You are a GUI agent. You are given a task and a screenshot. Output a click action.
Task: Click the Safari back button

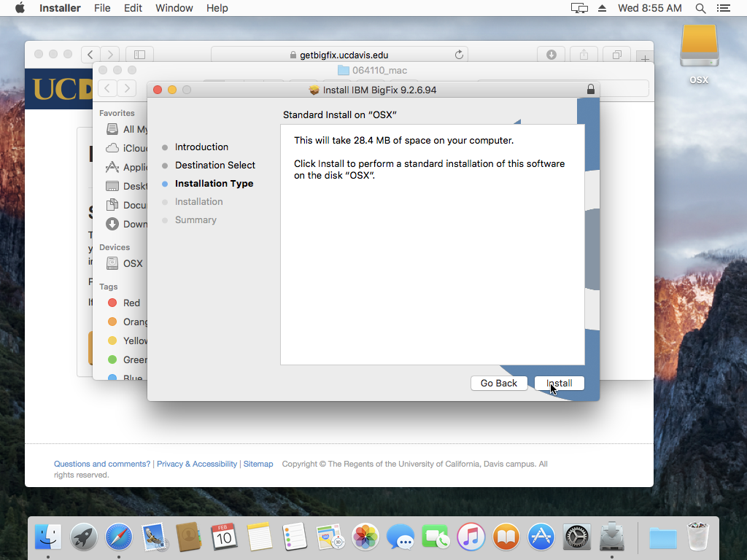pos(90,55)
